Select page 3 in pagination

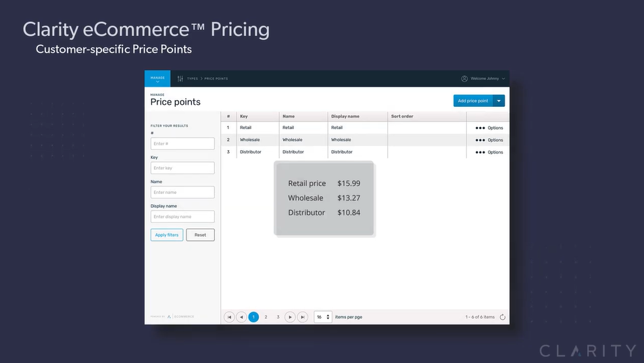[278, 317]
